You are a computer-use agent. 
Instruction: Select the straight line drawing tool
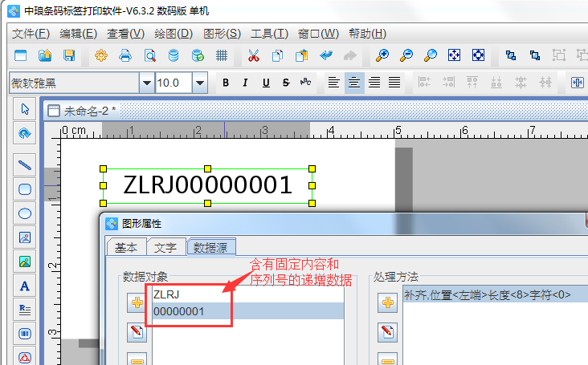[25, 165]
